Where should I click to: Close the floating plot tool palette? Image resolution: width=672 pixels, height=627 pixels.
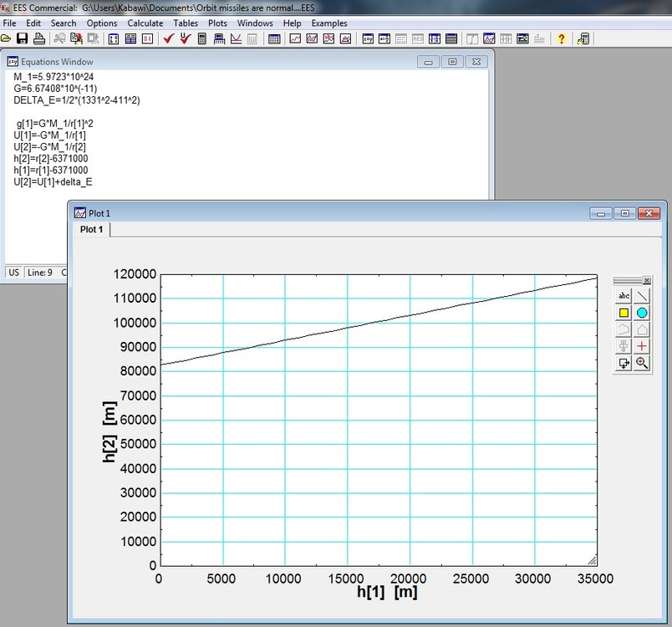[646, 281]
